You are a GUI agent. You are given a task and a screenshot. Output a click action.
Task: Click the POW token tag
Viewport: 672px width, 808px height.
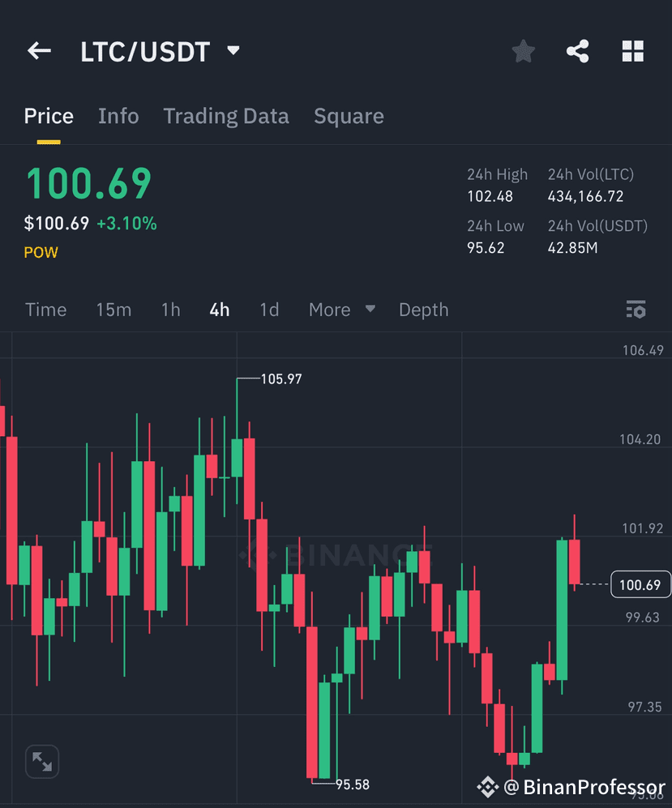coord(41,252)
